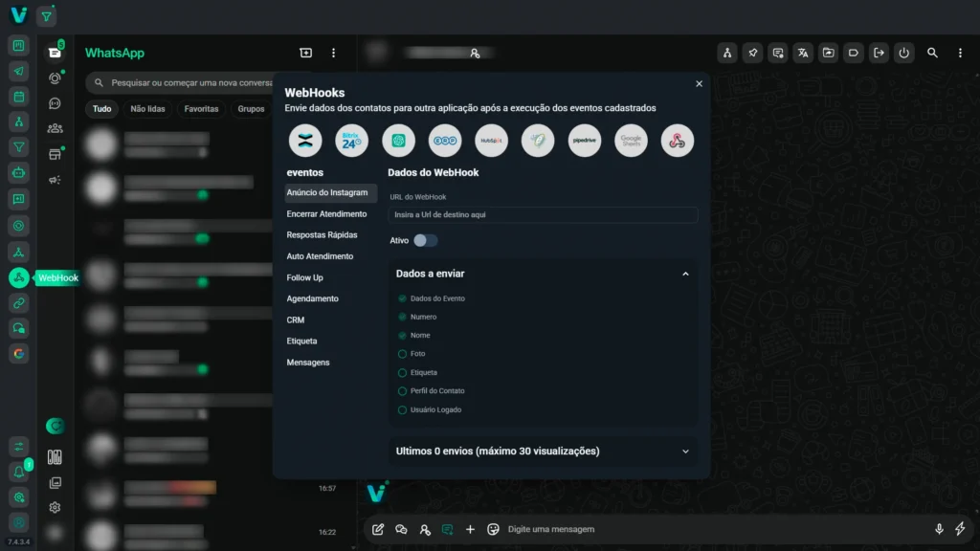980x551 pixels.
Task: Click the translate icon in chat toolbar
Action: (x=803, y=53)
